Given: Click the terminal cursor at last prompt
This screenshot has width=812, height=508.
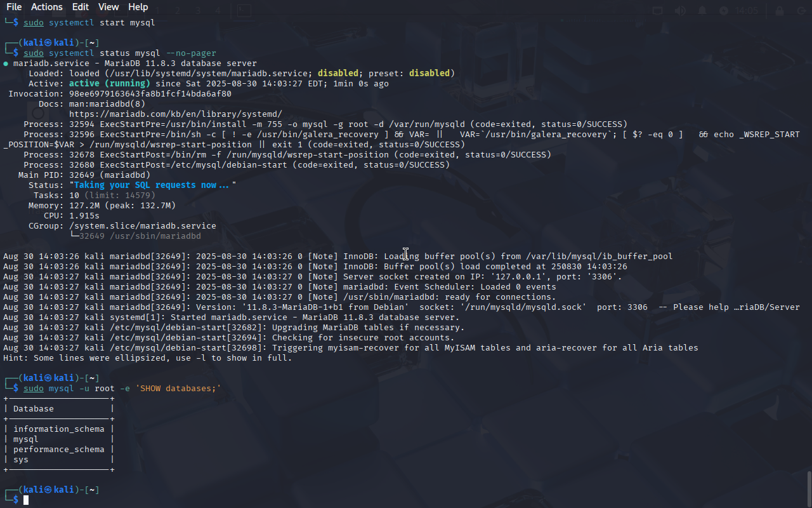Looking at the screenshot, I should click(x=26, y=500).
